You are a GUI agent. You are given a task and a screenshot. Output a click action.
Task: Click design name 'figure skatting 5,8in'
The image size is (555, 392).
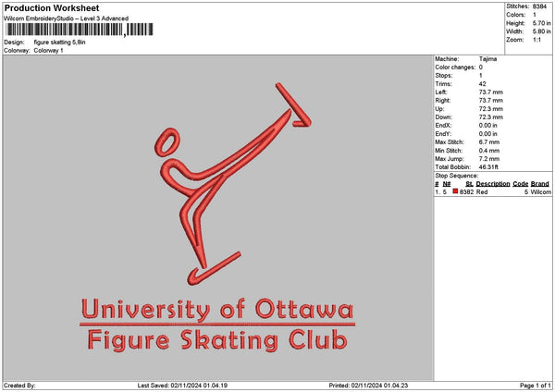(59, 43)
